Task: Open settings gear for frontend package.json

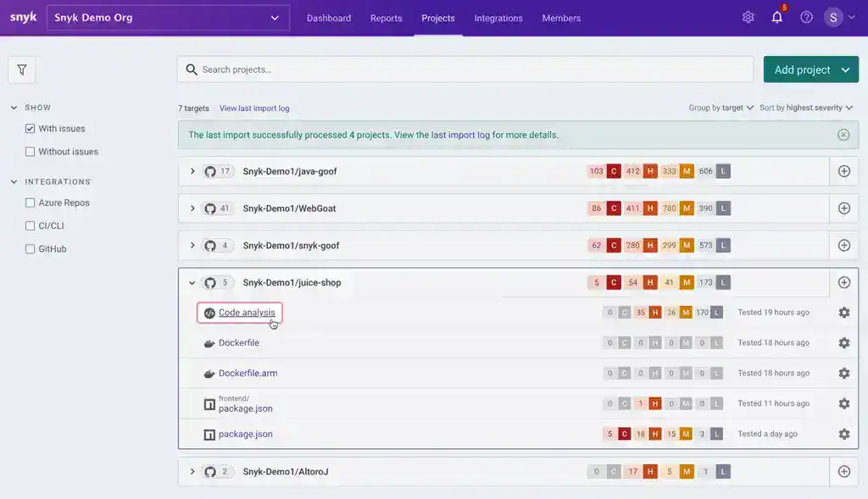Action: [x=843, y=404]
